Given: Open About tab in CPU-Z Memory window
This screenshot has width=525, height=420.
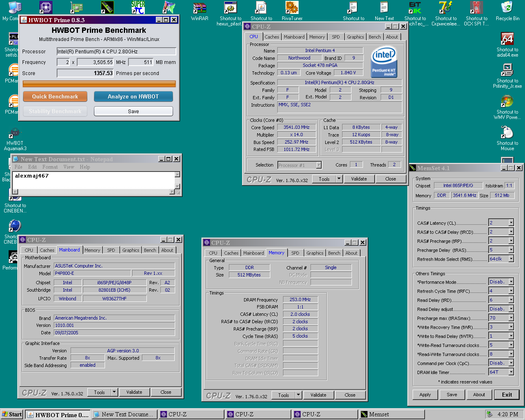Looking at the screenshot, I should coord(352,253).
